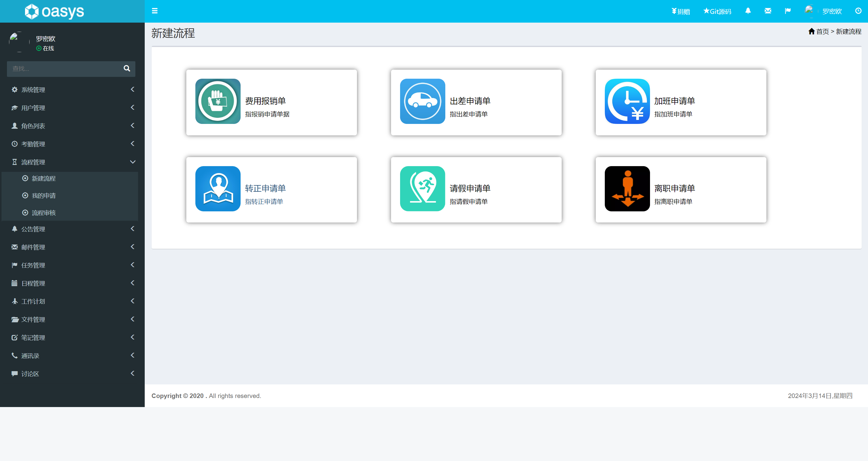Click the bell icon beside 公告管理
868x461 pixels.
(x=14, y=229)
